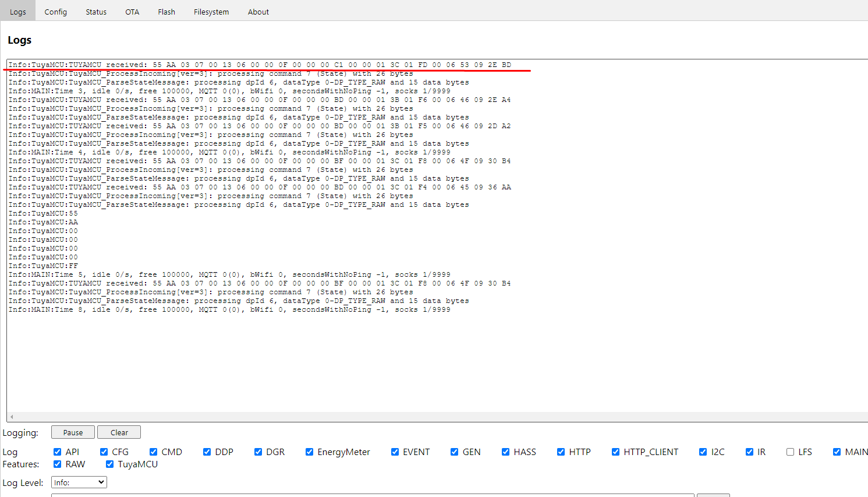Click the 'MAIN:Time 4' log line
The height and width of the screenshot is (497, 868).
pyautogui.click(x=229, y=152)
